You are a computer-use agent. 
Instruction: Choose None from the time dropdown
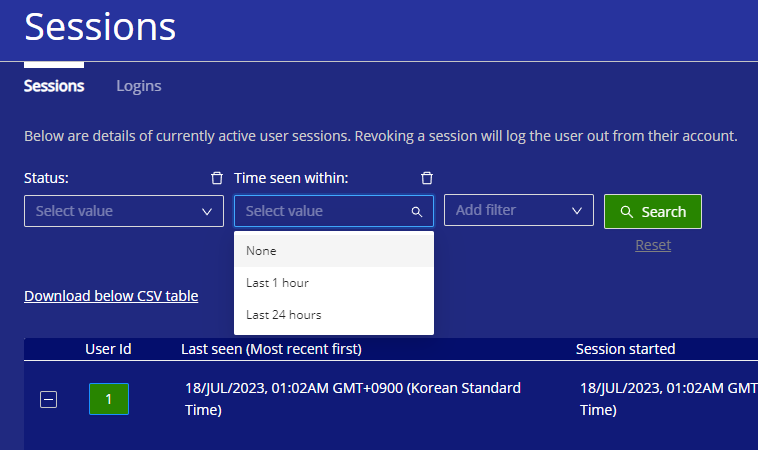(334, 250)
